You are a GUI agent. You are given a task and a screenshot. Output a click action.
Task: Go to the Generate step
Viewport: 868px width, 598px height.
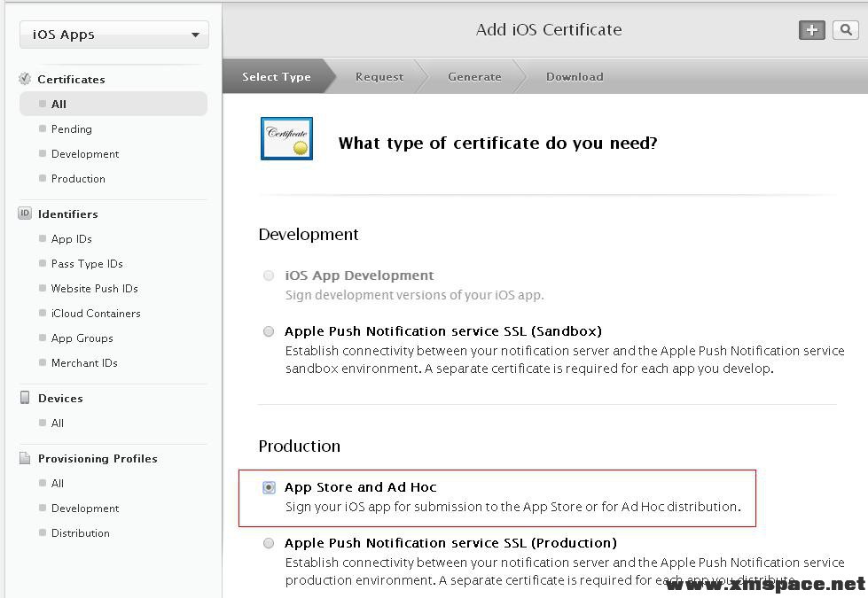(475, 77)
